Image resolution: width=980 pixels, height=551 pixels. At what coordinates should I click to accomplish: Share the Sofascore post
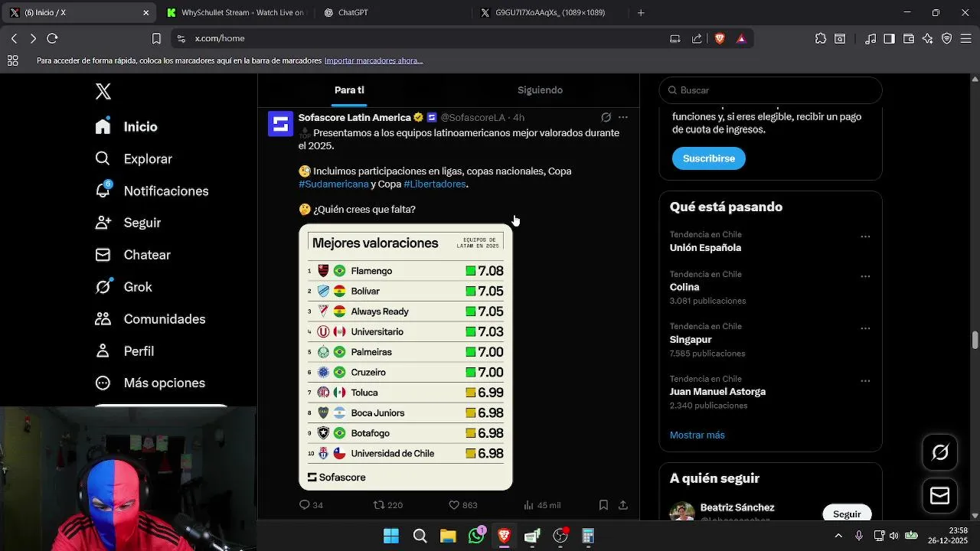coord(623,505)
